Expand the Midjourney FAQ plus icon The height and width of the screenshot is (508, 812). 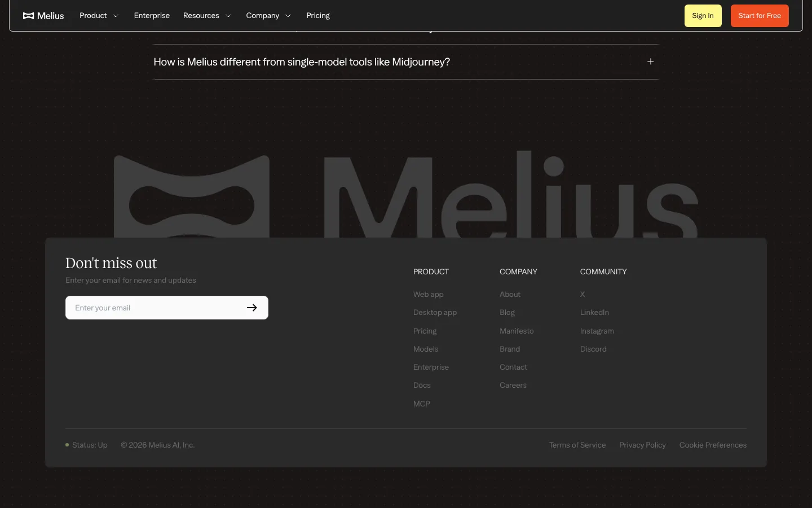[650, 62]
